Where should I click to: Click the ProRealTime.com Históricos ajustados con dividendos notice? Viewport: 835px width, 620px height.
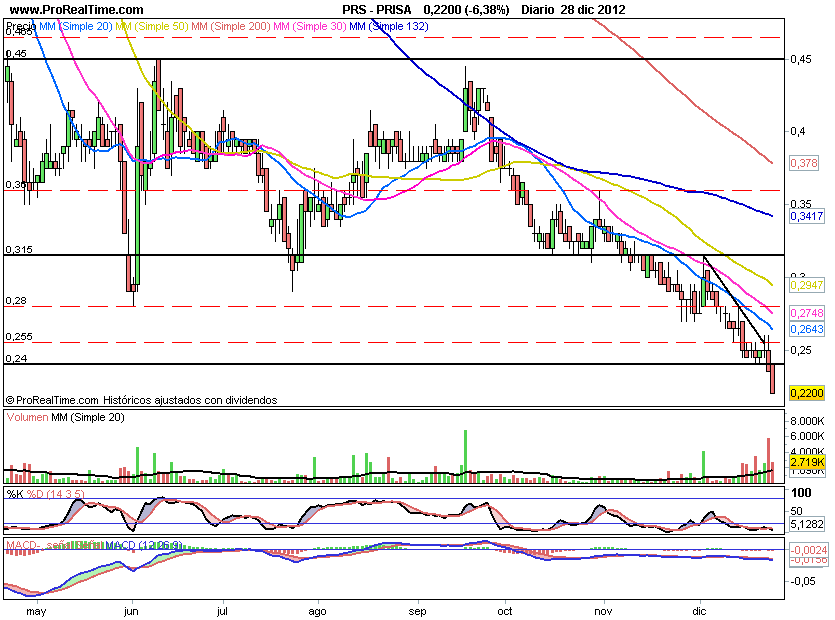(142, 399)
